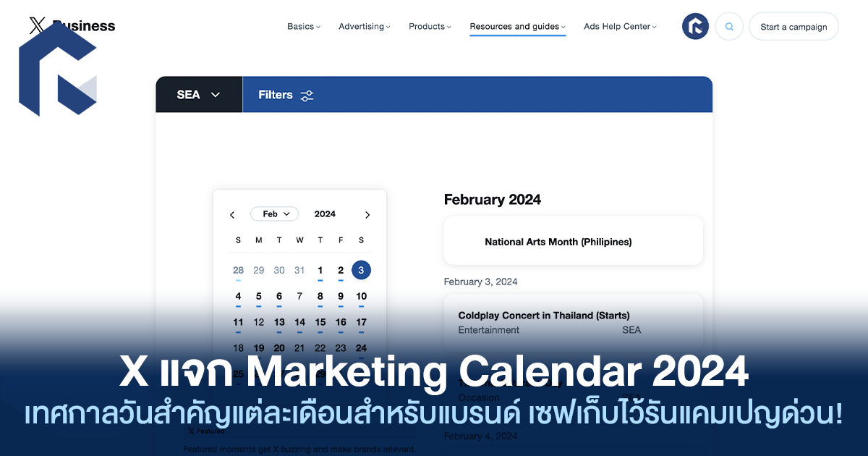Click the search magnifier icon

click(729, 27)
